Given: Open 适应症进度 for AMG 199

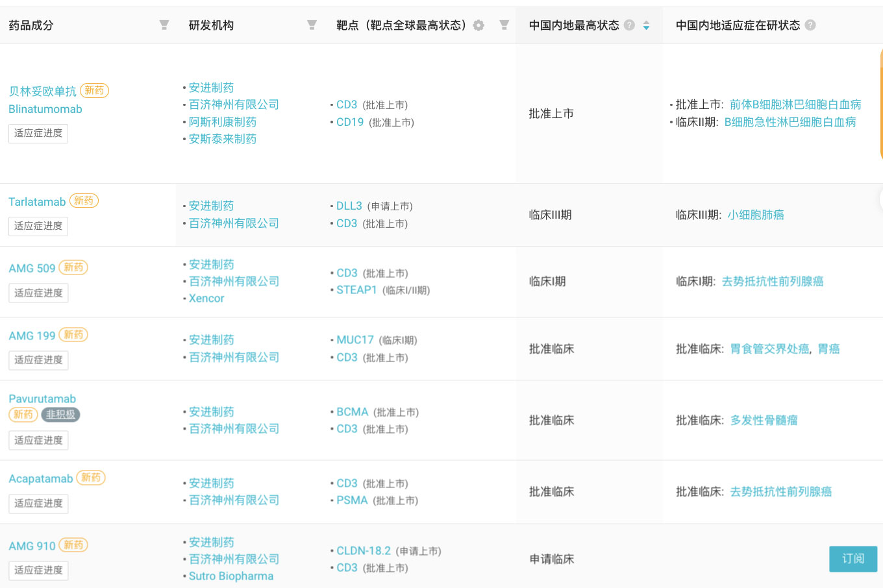Looking at the screenshot, I should 38,360.
